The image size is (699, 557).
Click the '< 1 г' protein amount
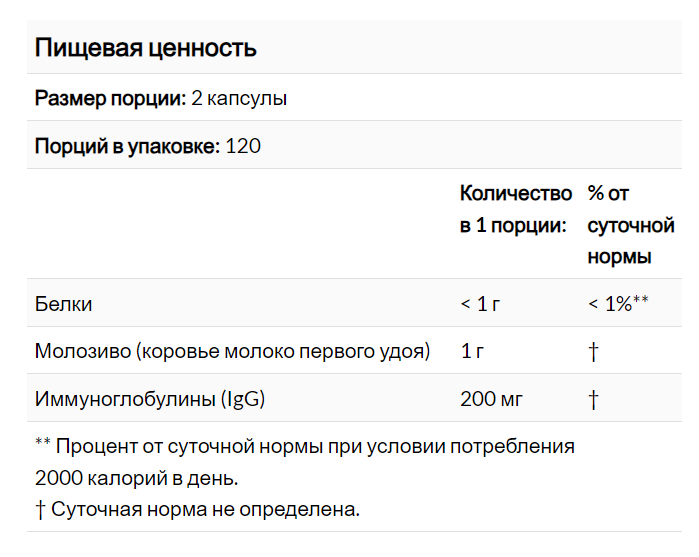[480, 304]
